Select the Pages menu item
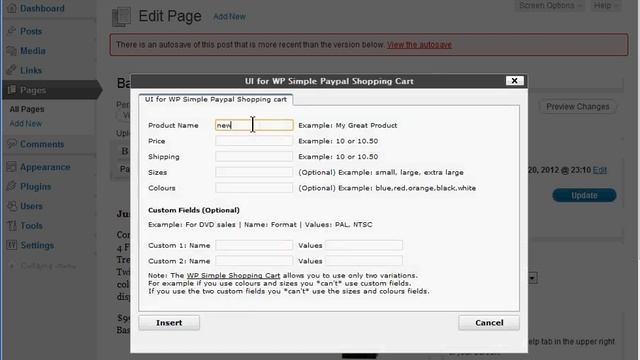The image size is (640, 360). (33, 90)
